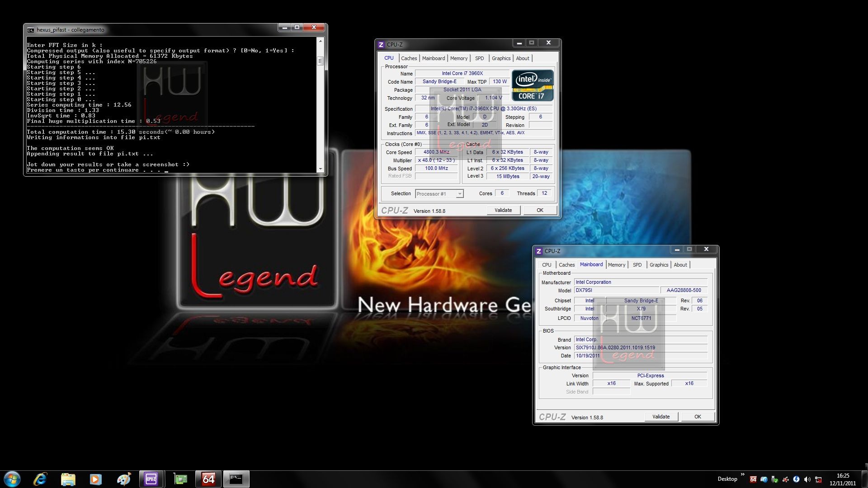This screenshot has width=868, height=488.
Task: Click the red molecule-shaped tray icon
Action: coord(786,479)
